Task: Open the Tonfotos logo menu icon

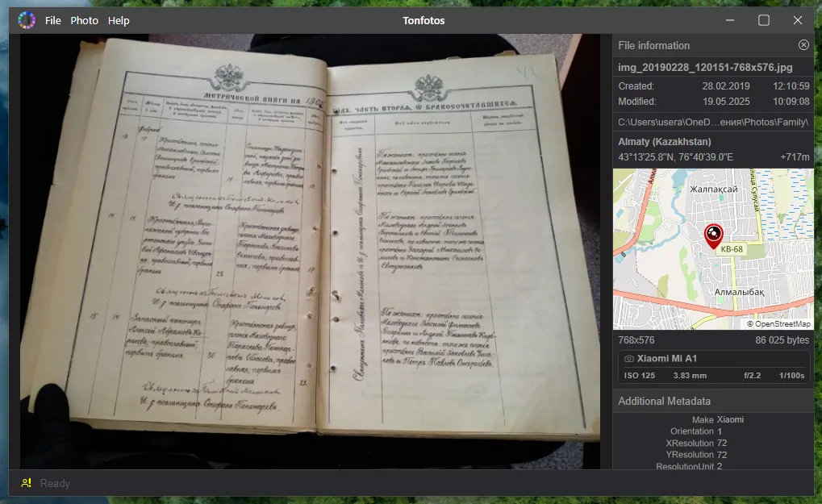Action: 27,19
